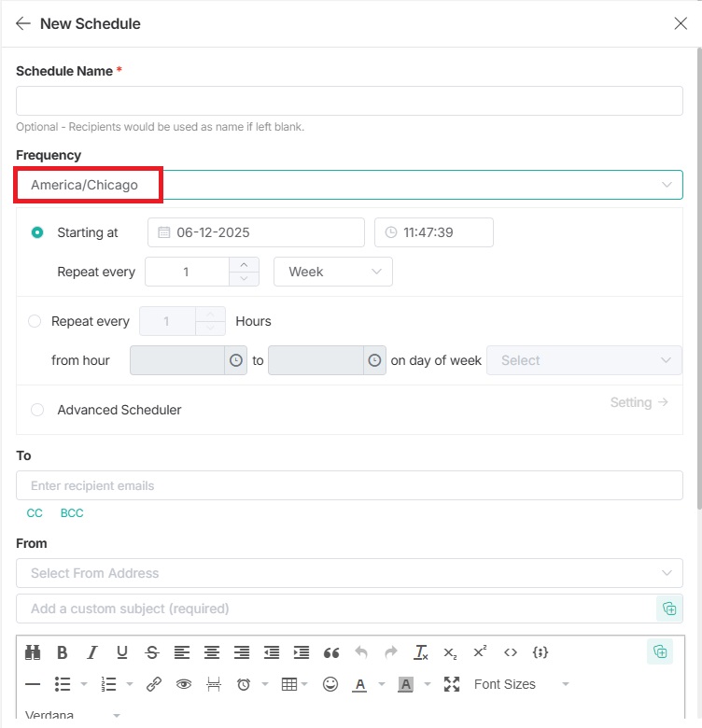The image size is (702, 728).
Task: Click the fullscreen editor icon
Action: [x=452, y=684]
